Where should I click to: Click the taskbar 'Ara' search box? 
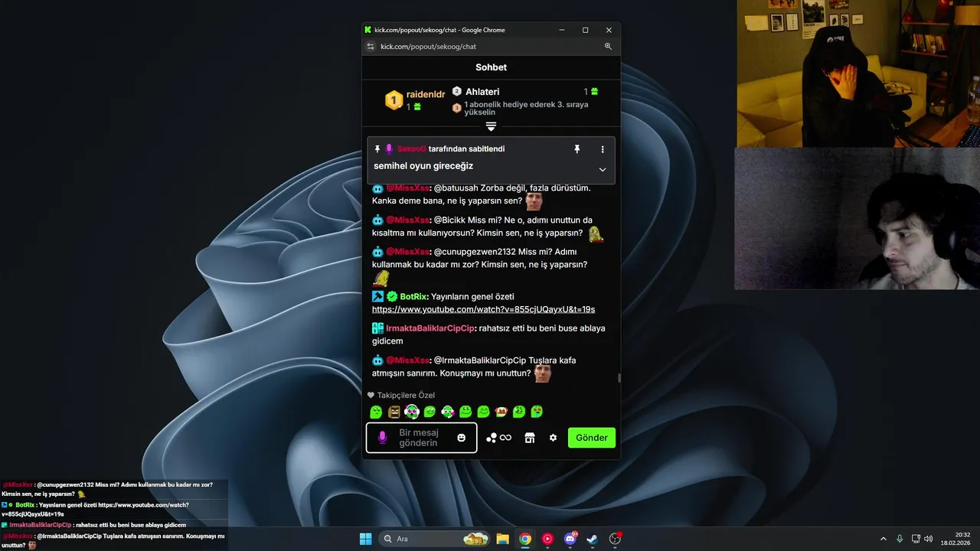(434, 539)
